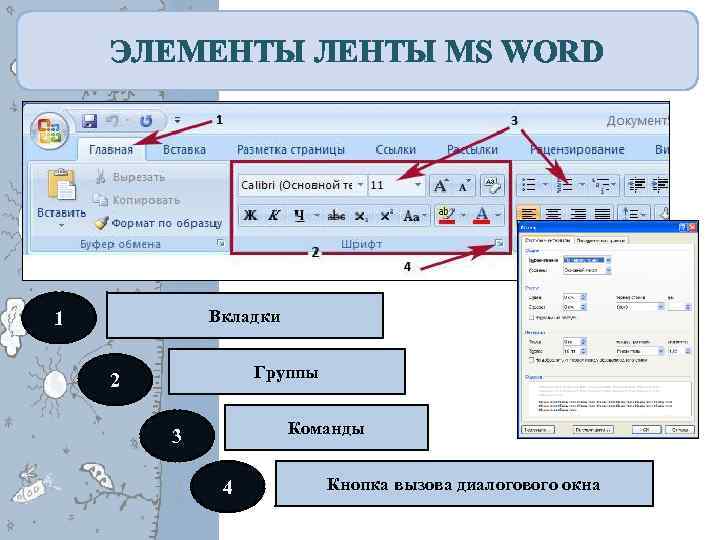Switch to the Главная tab
The height and width of the screenshot is (540, 720).
111,150
